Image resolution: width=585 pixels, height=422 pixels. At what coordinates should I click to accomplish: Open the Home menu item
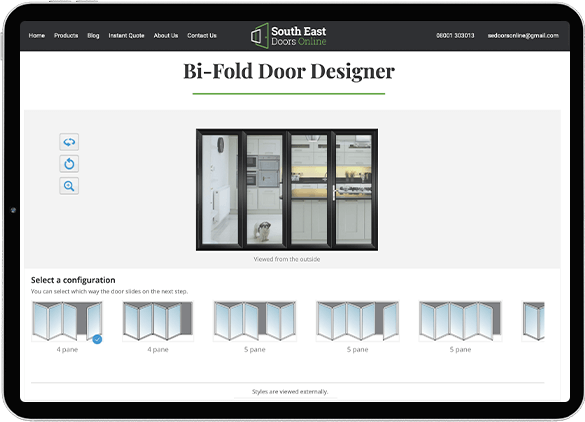[37, 35]
